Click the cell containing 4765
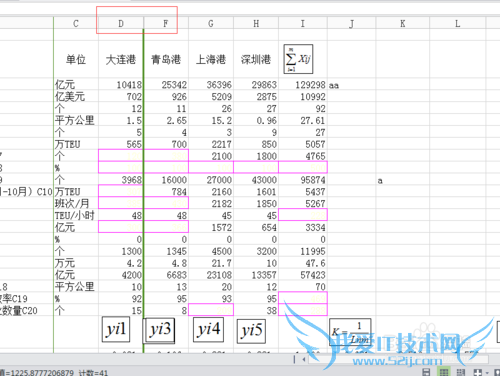Image resolution: width=500 pixels, height=376 pixels. coord(303,156)
